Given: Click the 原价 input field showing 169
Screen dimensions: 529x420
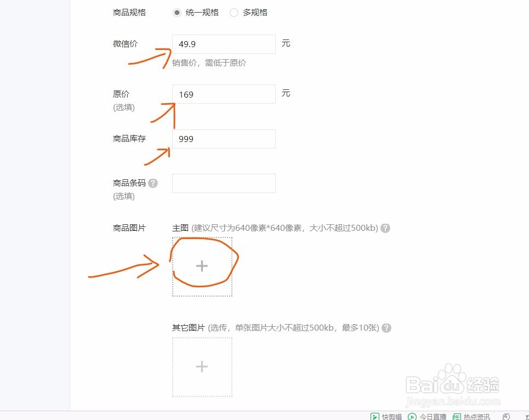Looking at the screenshot, I should tap(224, 94).
